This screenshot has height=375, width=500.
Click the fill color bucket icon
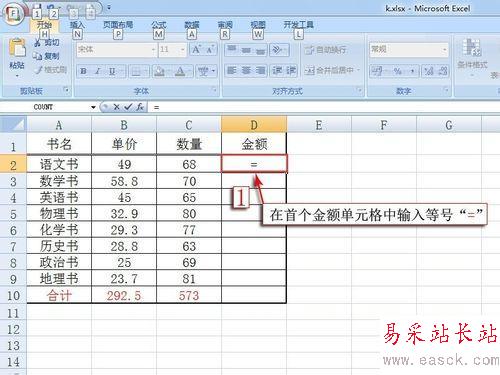159,71
